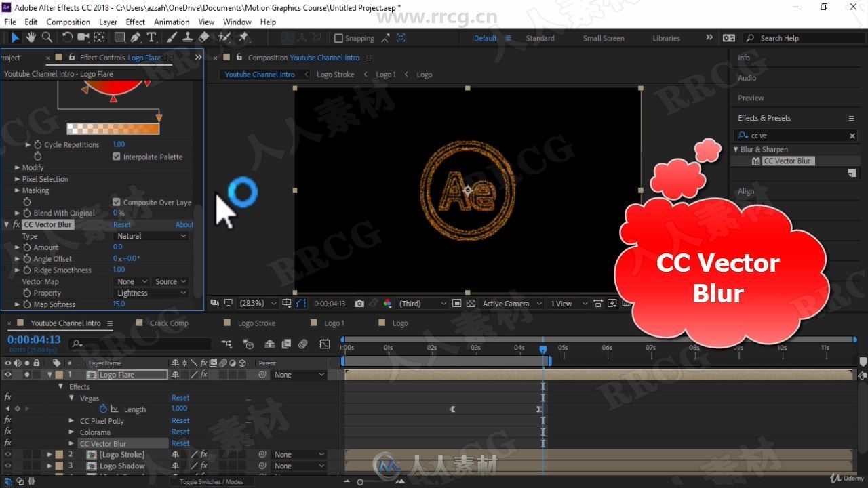Toggle region of interest in viewer
The width and height of the screenshot is (868, 488).
[x=457, y=304]
